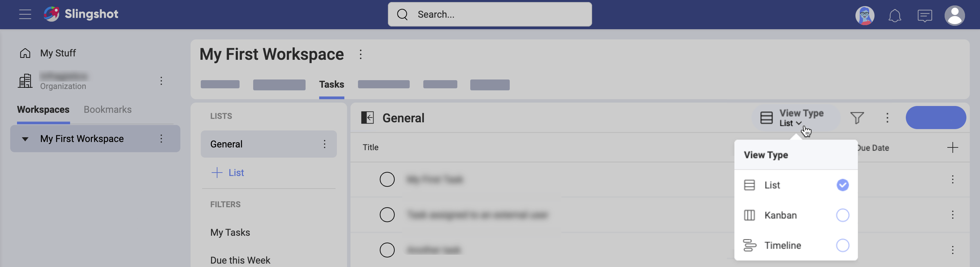The image size is (980, 267).
Task: Open the hamburger navigation menu
Action: pyautogui.click(x=25, y=14)
